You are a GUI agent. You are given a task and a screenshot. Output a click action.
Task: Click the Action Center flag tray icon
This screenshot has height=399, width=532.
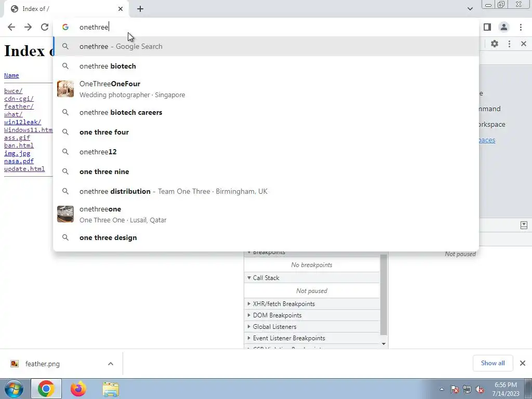pyautogui.click(x=455, y=390)
